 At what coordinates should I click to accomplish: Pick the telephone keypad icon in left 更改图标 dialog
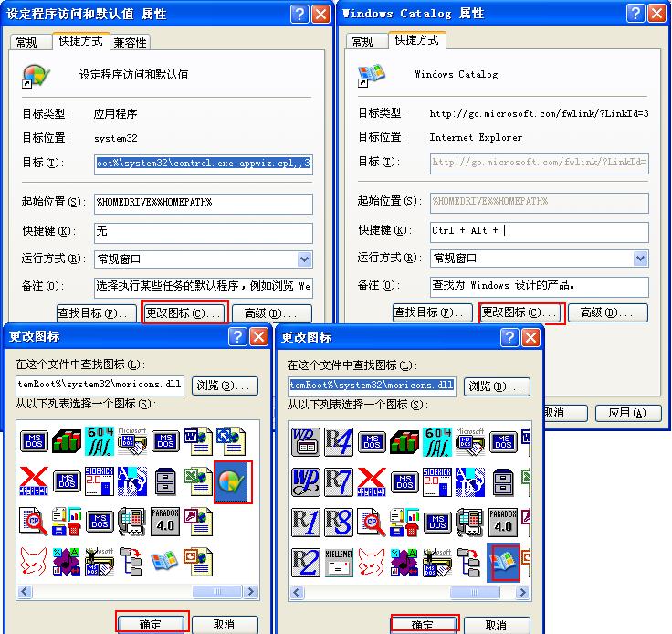(x=132, y=522)
